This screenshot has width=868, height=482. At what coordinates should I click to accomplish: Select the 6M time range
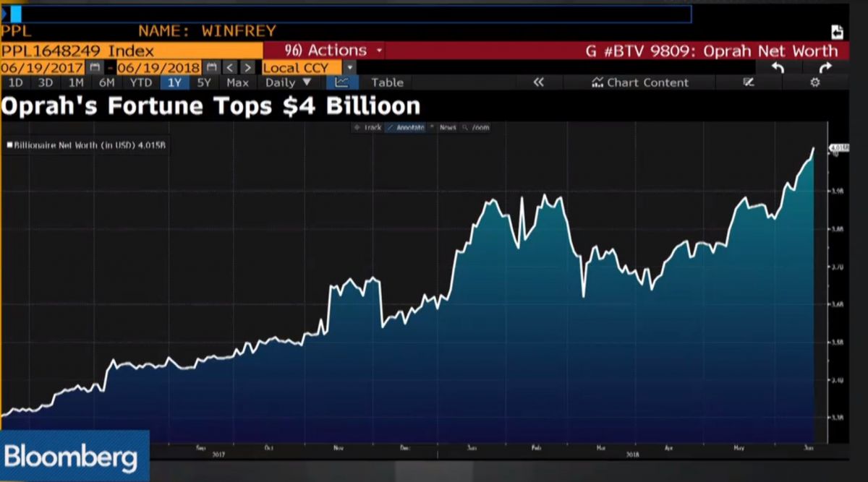pyautogui.click(x=106, y=82)
